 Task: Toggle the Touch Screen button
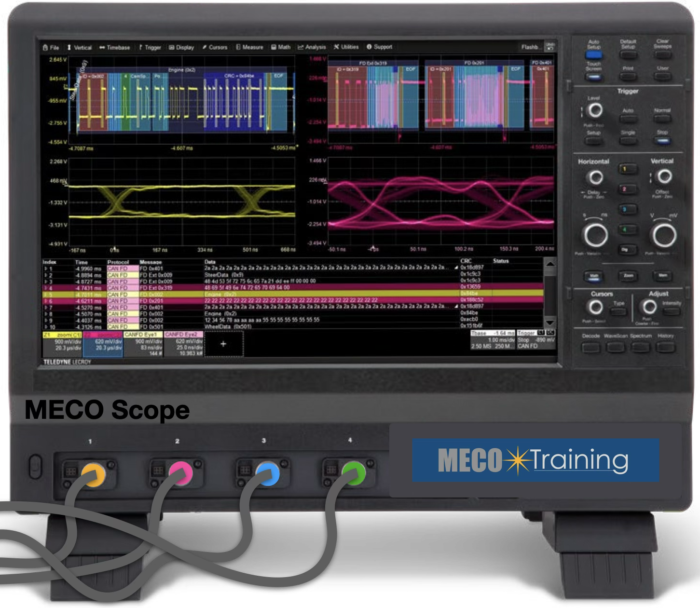594,76
